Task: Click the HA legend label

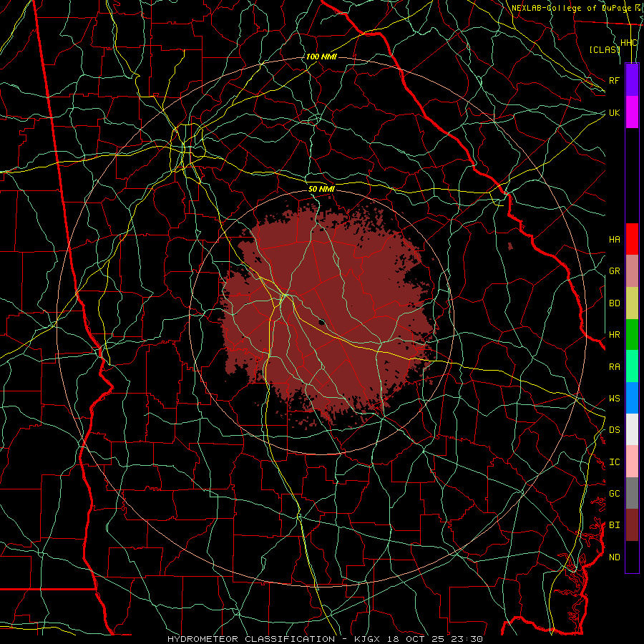Action: [614, 240]
